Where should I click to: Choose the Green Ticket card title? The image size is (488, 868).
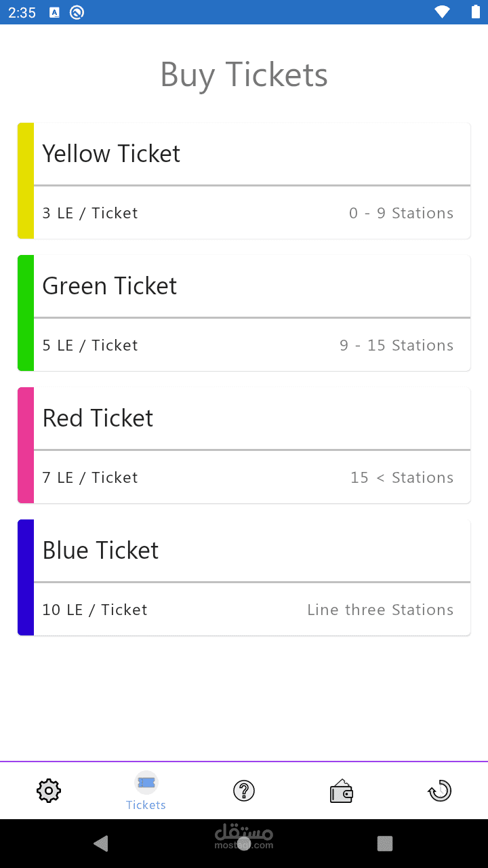(x=110, y=286)
